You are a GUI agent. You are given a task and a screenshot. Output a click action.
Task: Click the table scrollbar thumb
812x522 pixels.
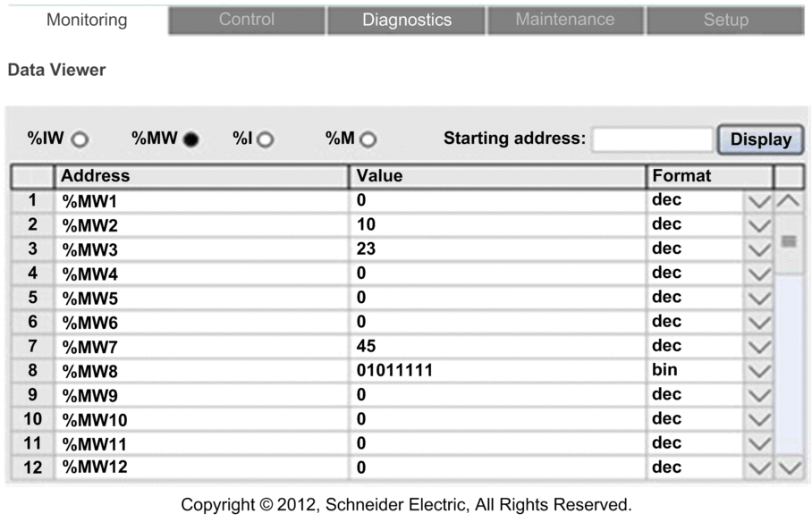pos(789,242)
